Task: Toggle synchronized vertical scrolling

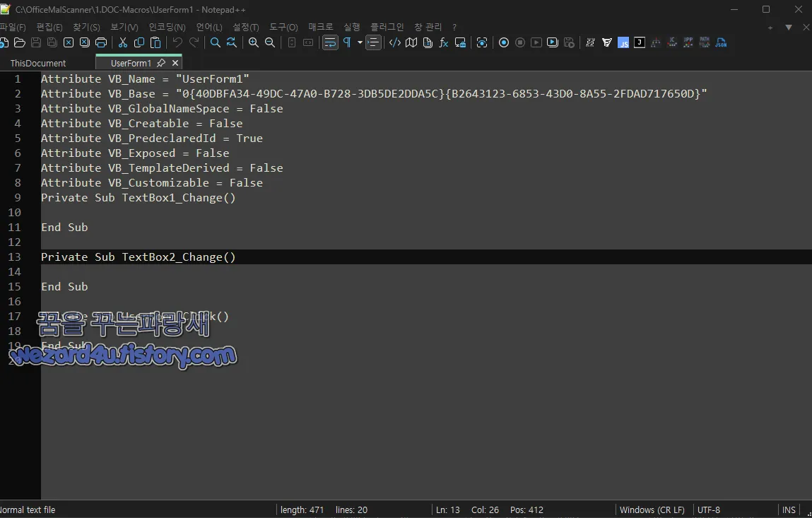Action: pos(292,42)
